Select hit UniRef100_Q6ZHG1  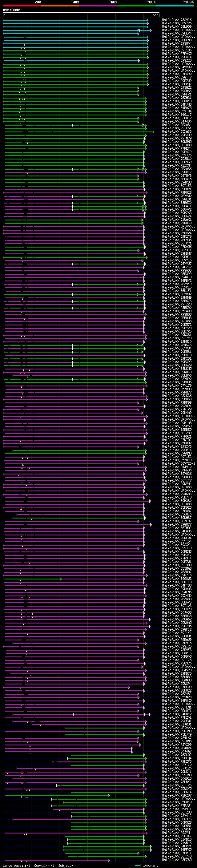[177, 98]
